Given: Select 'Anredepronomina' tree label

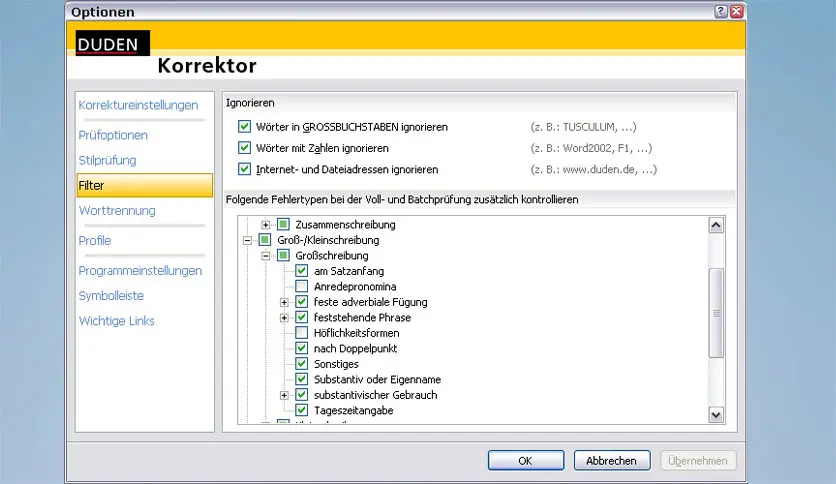Looking at the screenshot, I should click(x=355, y=286).
